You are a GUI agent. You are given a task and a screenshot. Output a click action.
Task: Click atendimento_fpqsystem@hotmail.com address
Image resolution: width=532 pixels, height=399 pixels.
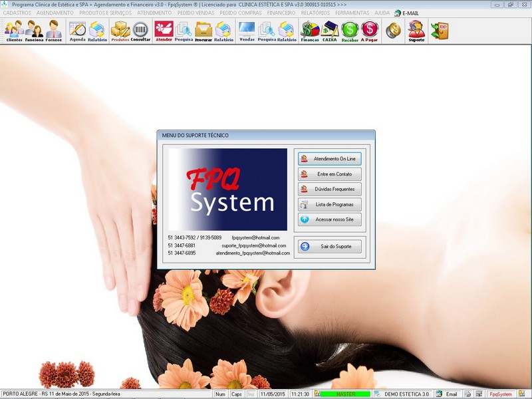[x=253, y=253]
